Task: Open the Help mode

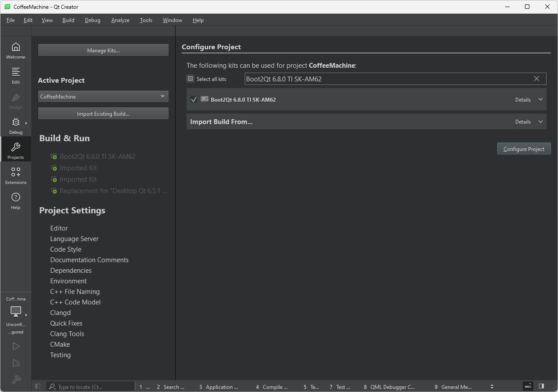Action: tap(15, 200)
